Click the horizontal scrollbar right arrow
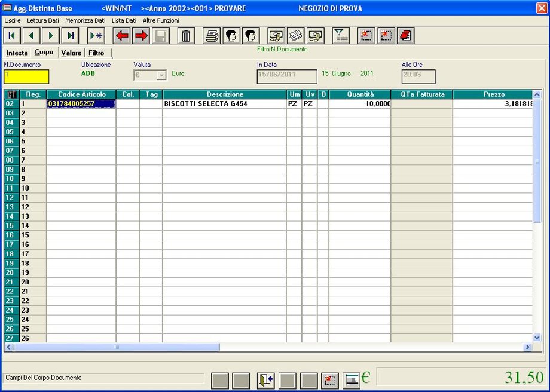Image resolution: width=550 pixels, height=392 pixels. 527,347
